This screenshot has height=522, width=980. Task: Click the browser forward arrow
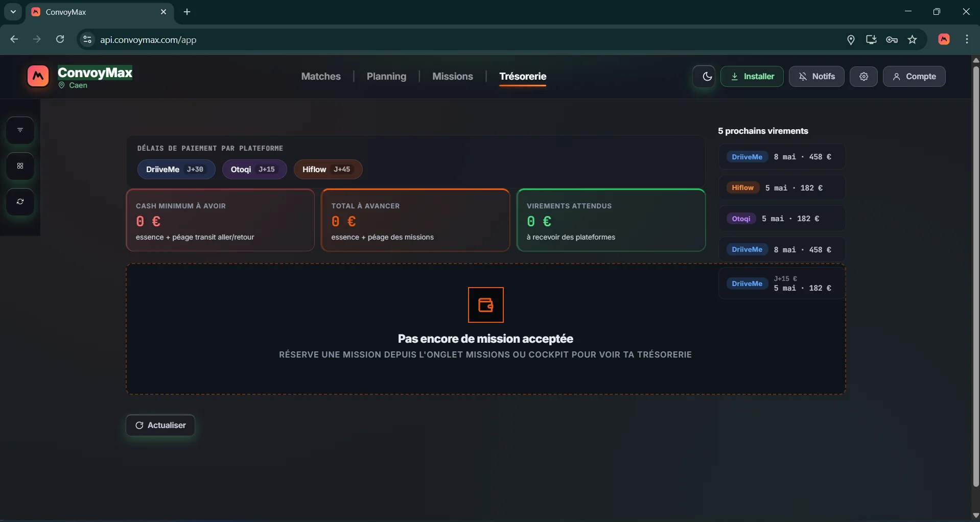pos(37,39)
